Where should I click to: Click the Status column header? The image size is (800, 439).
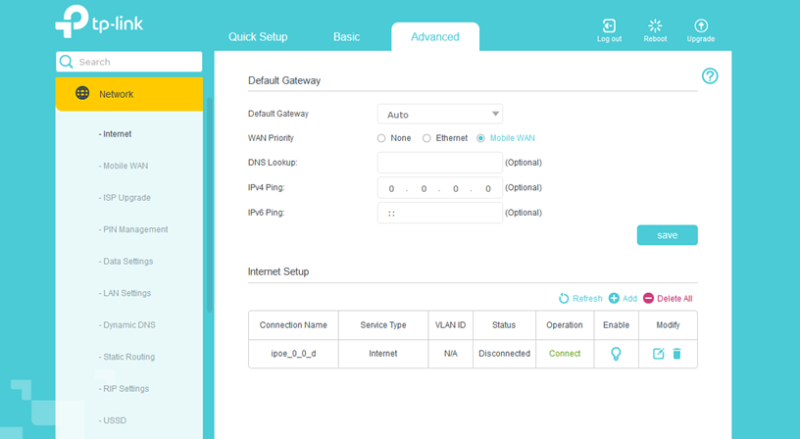[504, 325]
